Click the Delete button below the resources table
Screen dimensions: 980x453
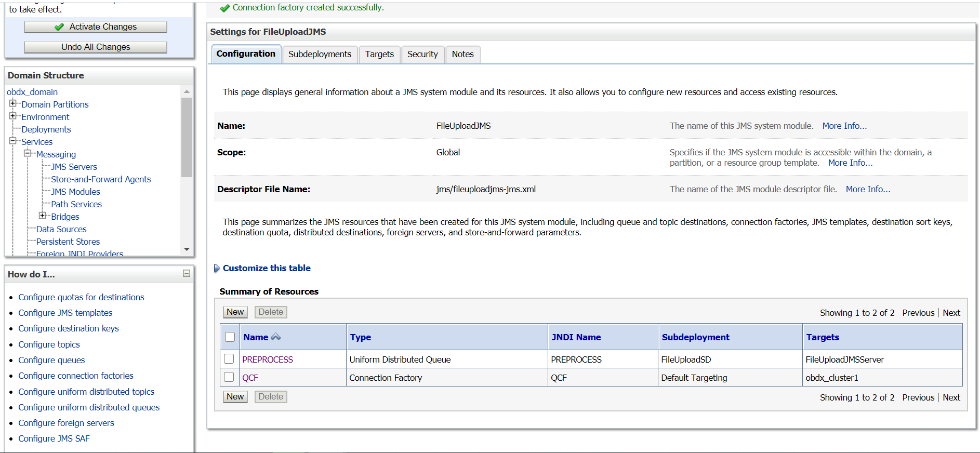271,397
